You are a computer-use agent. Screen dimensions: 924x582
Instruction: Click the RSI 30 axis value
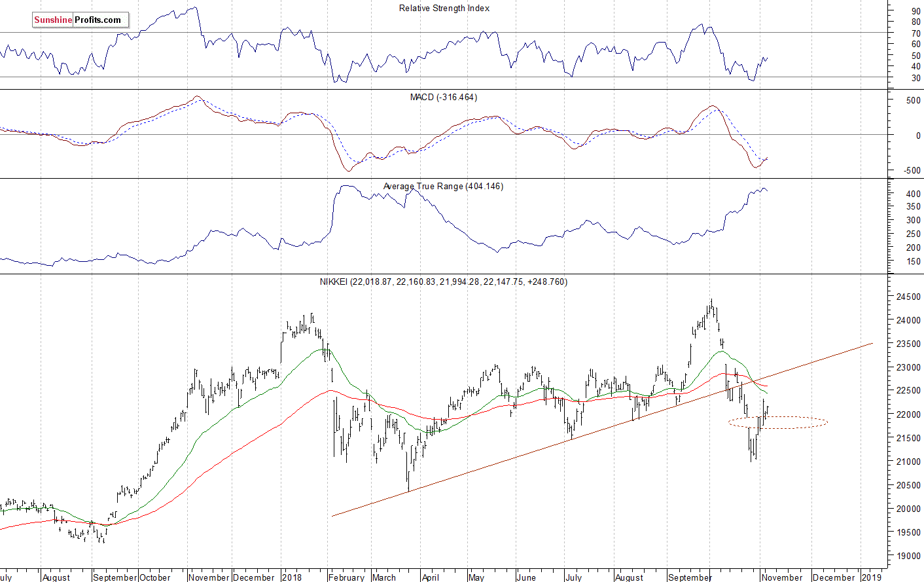(x=915, y=79)
